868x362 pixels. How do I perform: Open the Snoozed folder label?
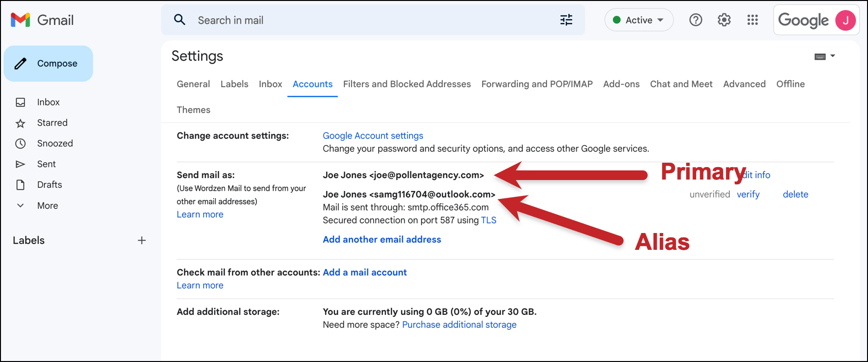tap(55, 143)
